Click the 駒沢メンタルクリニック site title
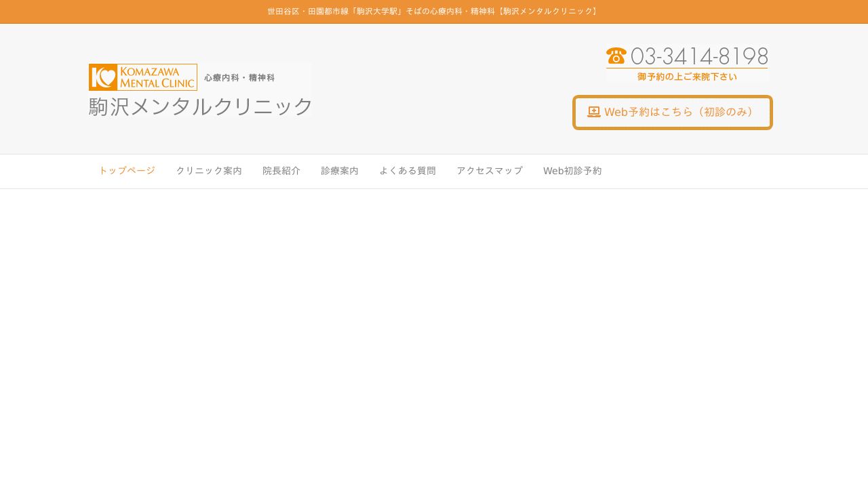868x488 pixels. [x=200, y=106]
